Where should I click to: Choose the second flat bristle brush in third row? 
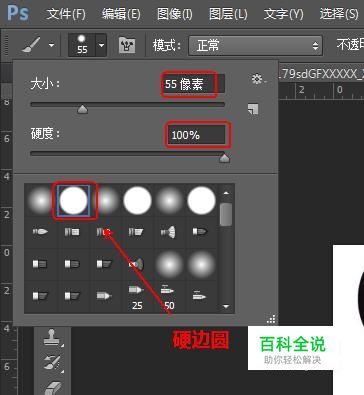point(72,264)
